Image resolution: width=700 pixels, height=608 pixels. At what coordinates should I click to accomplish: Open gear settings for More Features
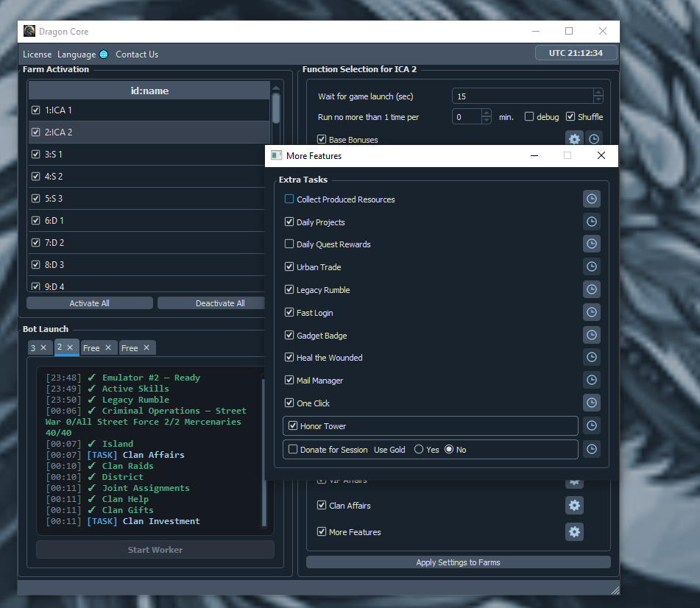[575, 531]
